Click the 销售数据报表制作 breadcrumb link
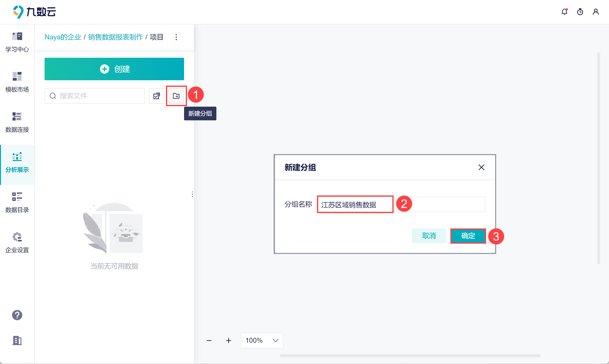The width and height of the screenshot is (609, 364). pos(115,37)
